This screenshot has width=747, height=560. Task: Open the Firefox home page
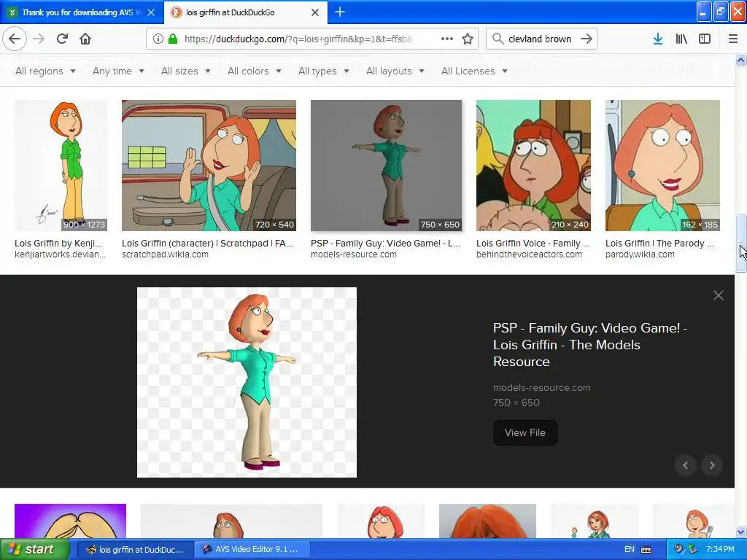click(85, 39)
